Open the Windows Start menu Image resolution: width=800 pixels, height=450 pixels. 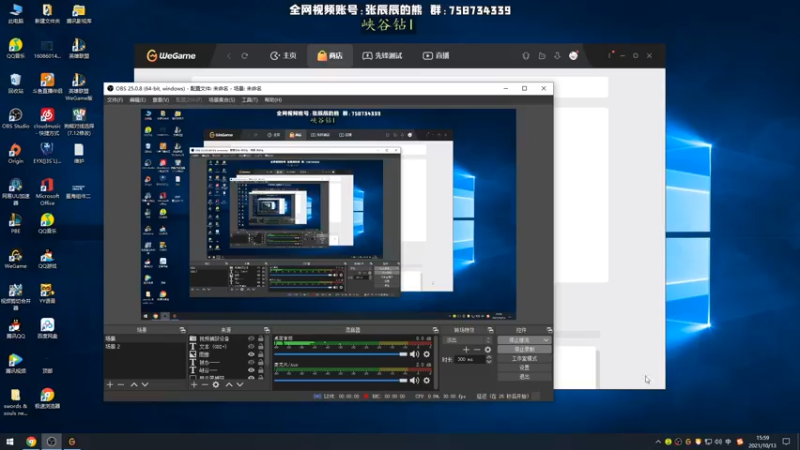coord(10,441)
